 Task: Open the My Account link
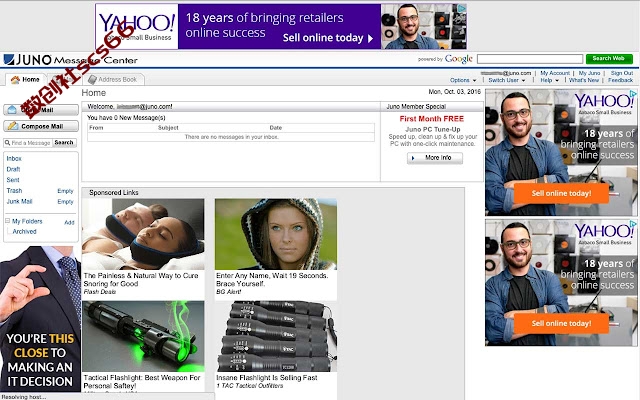coord(555,73)
